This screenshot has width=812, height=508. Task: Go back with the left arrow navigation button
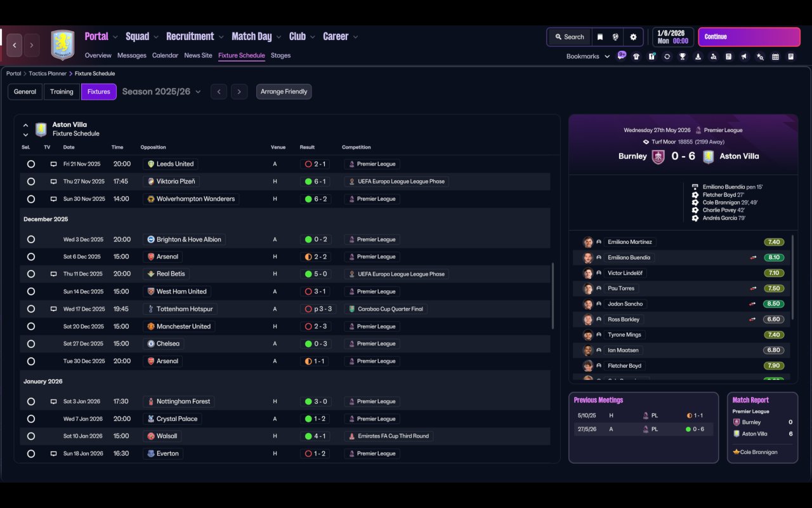pyautogui.click(x=15, y=45)
